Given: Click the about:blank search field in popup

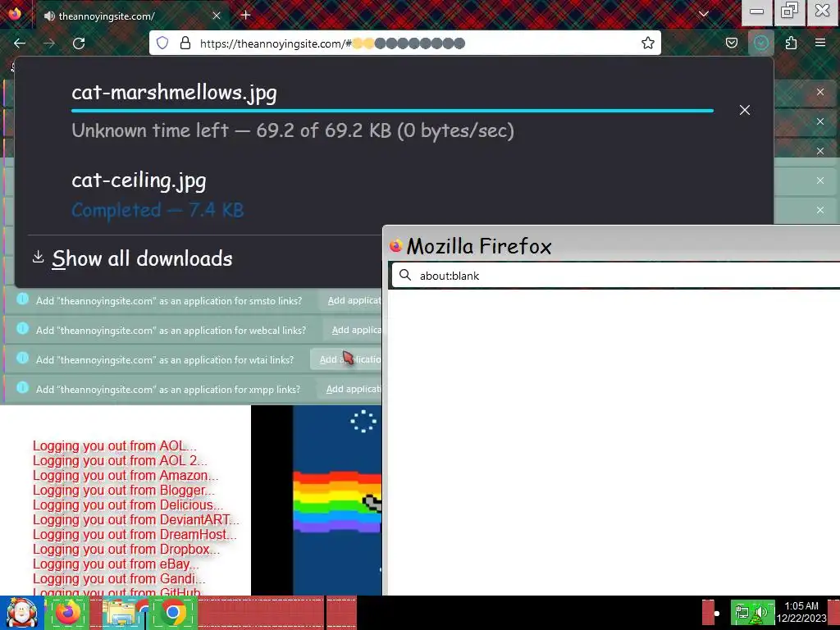Looking at the screenshot, I should click(x=616, y=276).
